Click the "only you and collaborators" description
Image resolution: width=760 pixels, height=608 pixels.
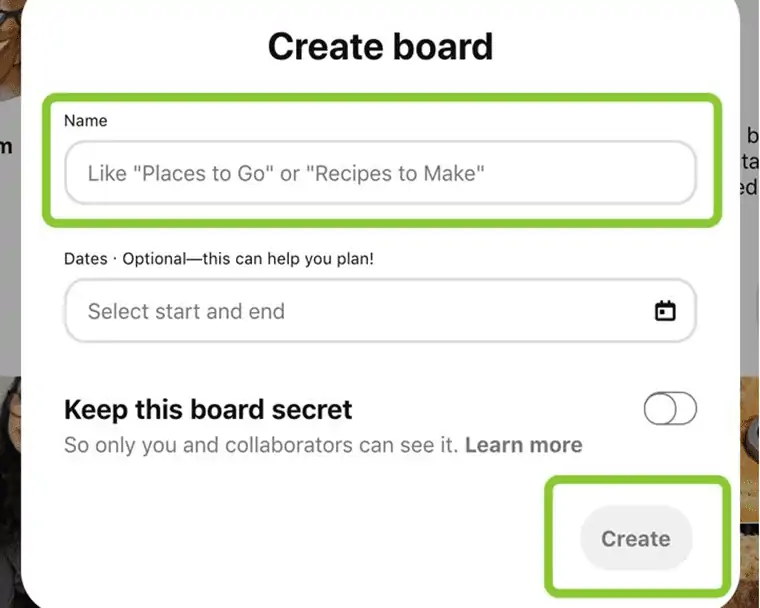click(x=260, y=445)
